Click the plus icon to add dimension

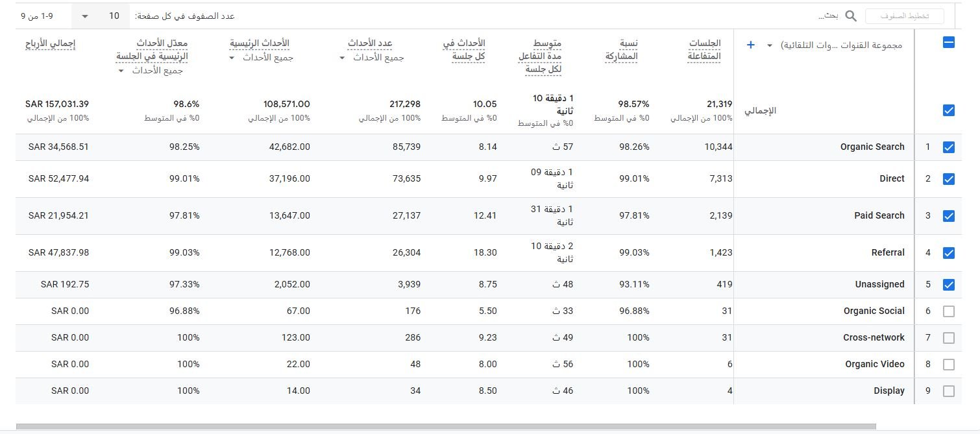[x=751, y=45]
